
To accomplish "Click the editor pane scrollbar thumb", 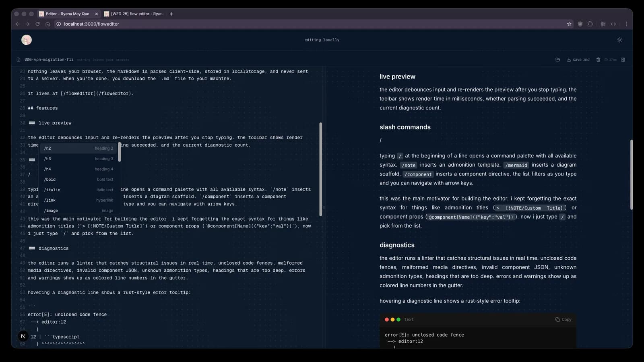I will coord(321,169).
